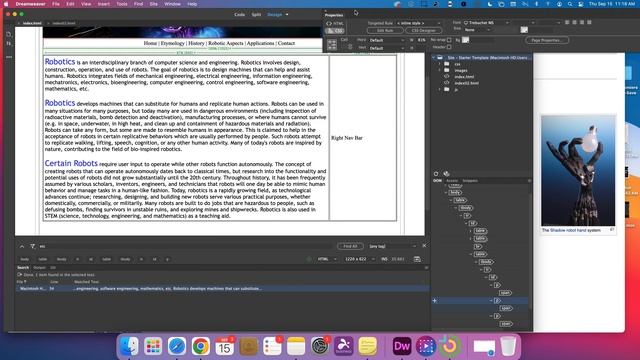Switch to Code view
The width and height of the screenshot is (640, 360).
pyautogui.click(x=240, y=14)
